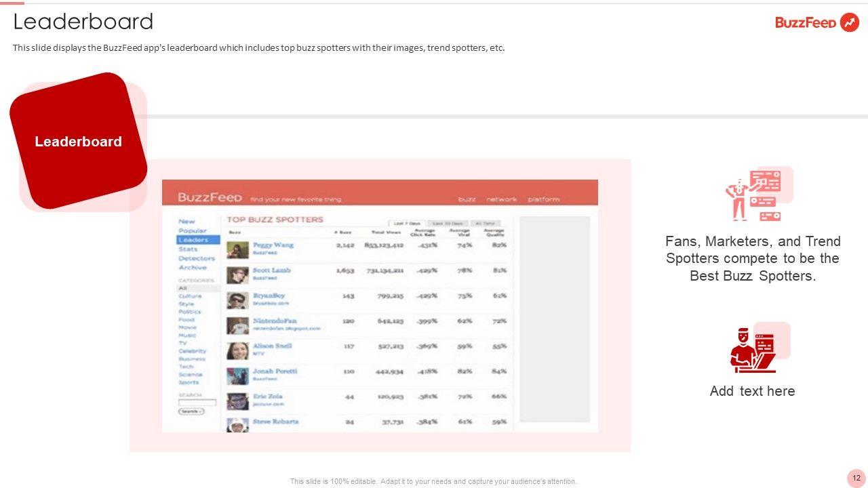The image size is (868, 488).
Task: Filter by the Culture category
Action: coord(190,296)
